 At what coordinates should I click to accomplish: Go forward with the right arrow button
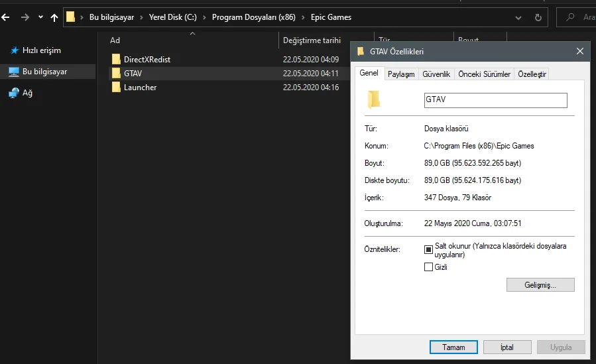click(x=25, y=17)
